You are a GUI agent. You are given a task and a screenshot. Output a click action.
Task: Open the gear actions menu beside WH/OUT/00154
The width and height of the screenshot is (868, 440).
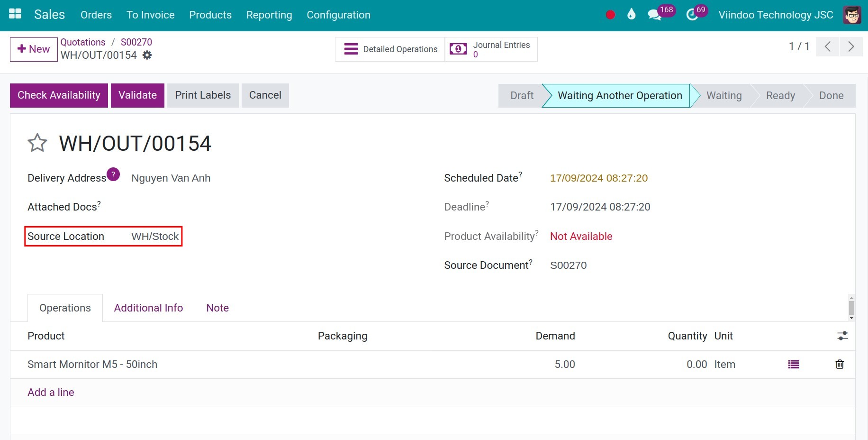(147, 55)
